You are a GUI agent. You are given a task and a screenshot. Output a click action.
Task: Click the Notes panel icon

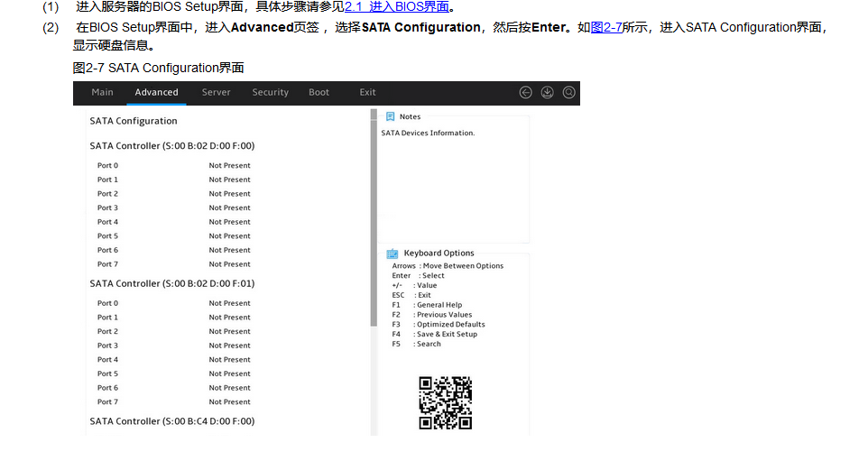[x=391, y=116]
